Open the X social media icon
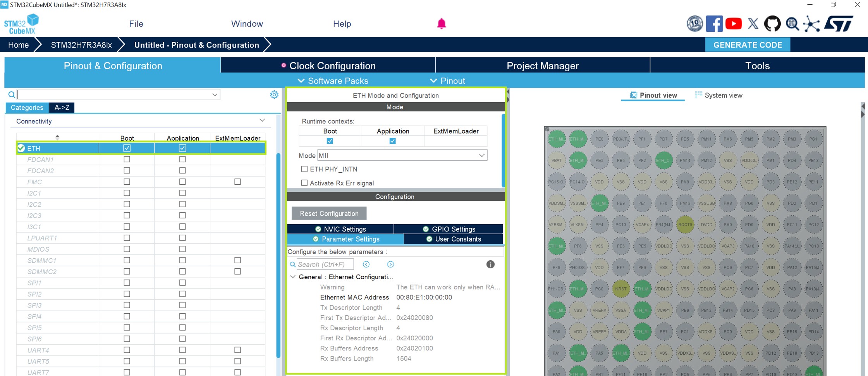Image resolution: width=868 pixels, height=376 pixels. (x=753, y=24)
